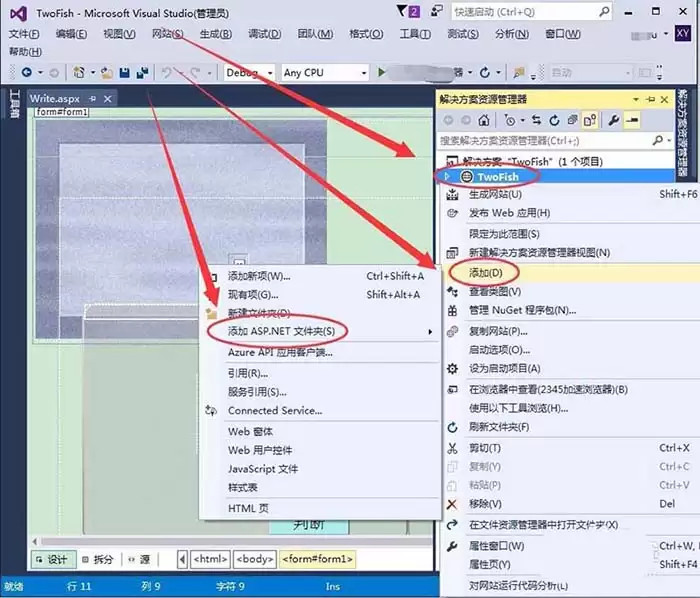
Task: Select 管理 NuGet 程序包(N)... menu entry
Action: click(522, 310)
